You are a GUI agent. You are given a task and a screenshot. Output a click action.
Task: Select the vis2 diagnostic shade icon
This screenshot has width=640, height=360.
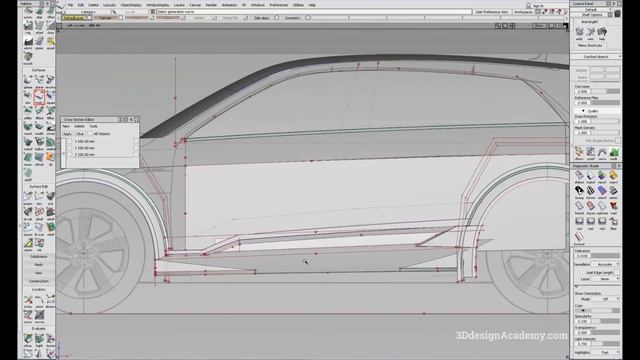point(591,221)
